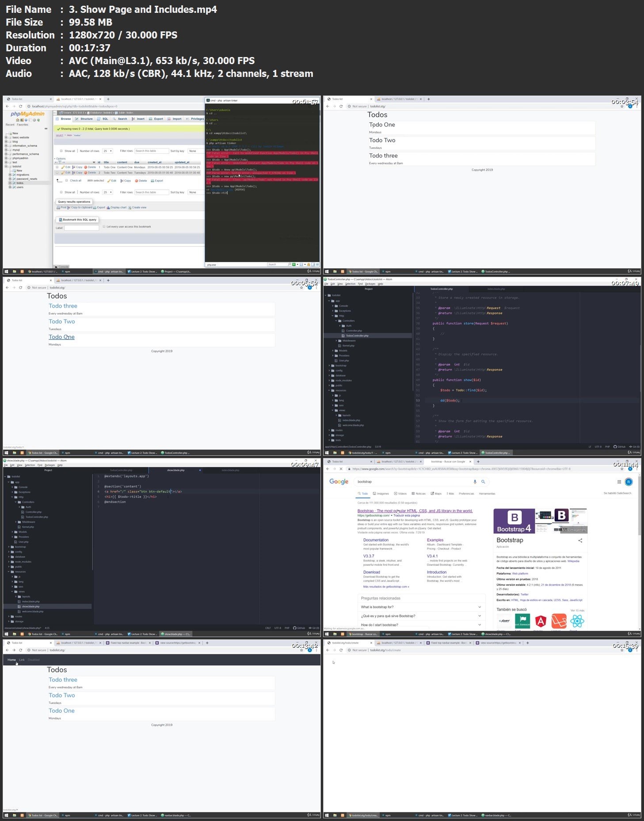The height and width of the screenshot is (821, 644).
Task: Open Google apps grid icon
Action: [619, 481]
